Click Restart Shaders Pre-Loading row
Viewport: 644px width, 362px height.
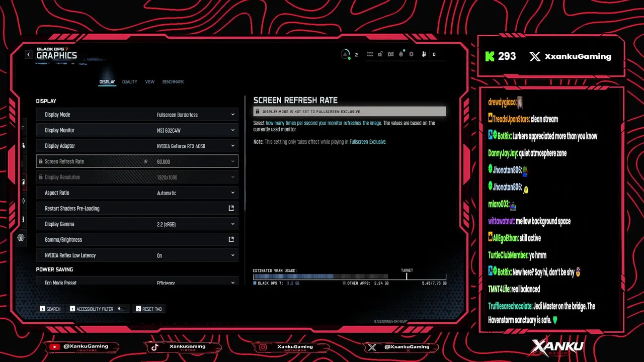(137, 208)
